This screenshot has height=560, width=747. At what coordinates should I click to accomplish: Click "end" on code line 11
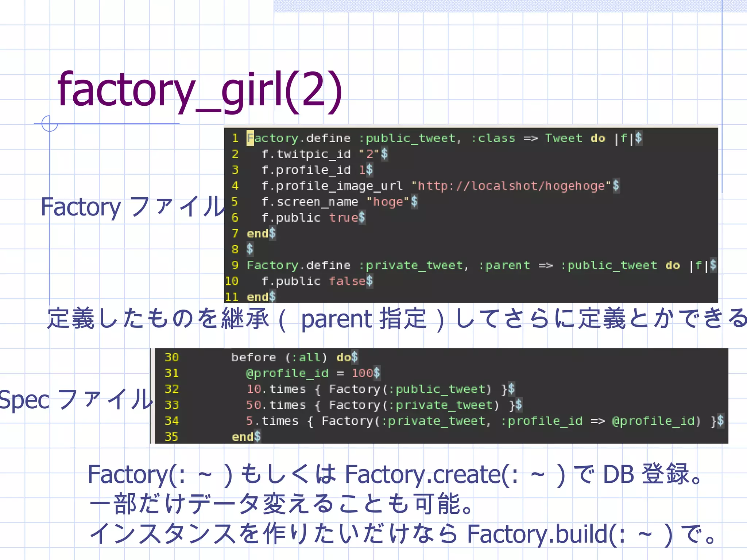coord(261,297)
